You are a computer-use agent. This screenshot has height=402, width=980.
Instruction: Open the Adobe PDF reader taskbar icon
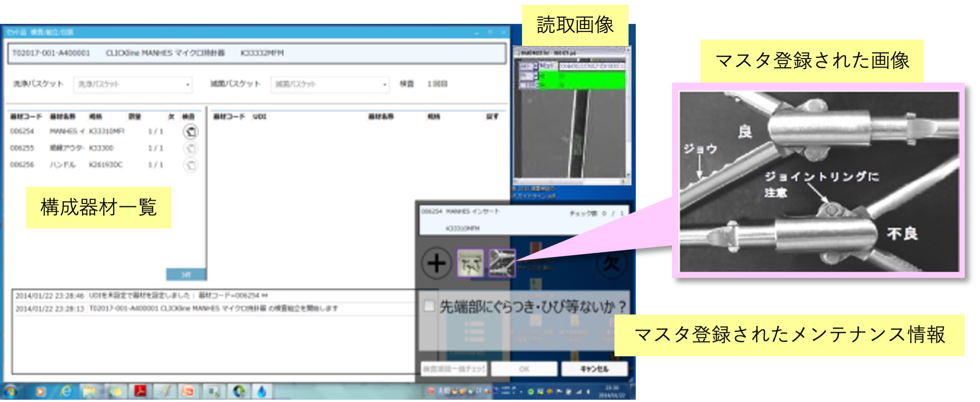coord(140,391)
